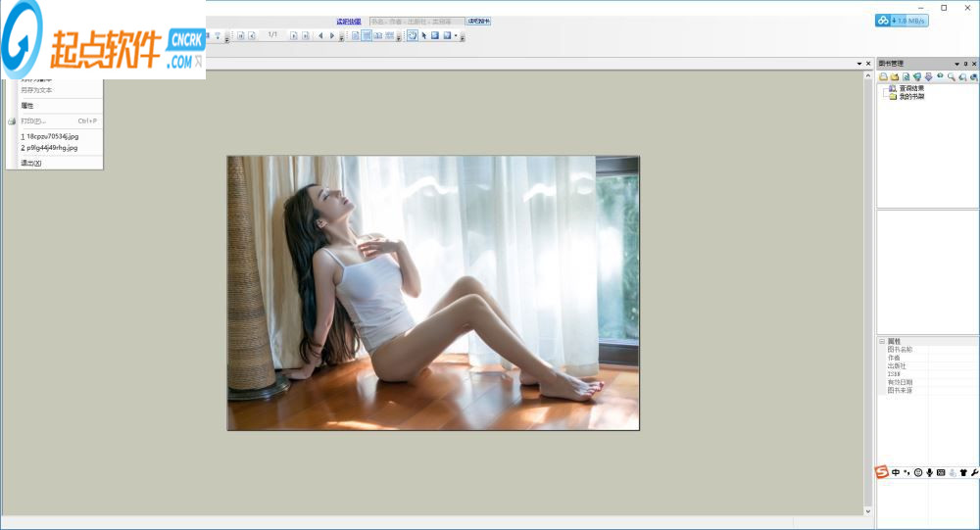The height and width of the screenshot is (530, 980).
Task: Click button right of search field
Action: 478,22
